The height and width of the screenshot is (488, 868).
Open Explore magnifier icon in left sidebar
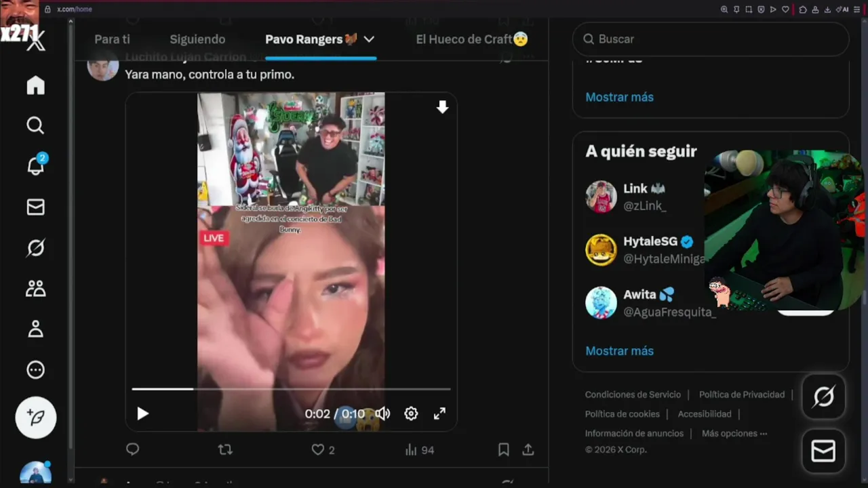point(35,125)
